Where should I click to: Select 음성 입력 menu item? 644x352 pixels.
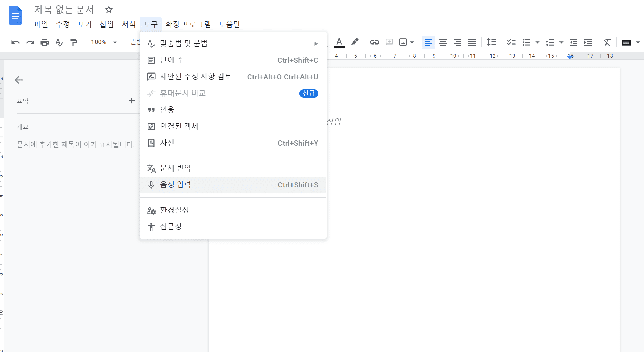(x=233, y=185)
